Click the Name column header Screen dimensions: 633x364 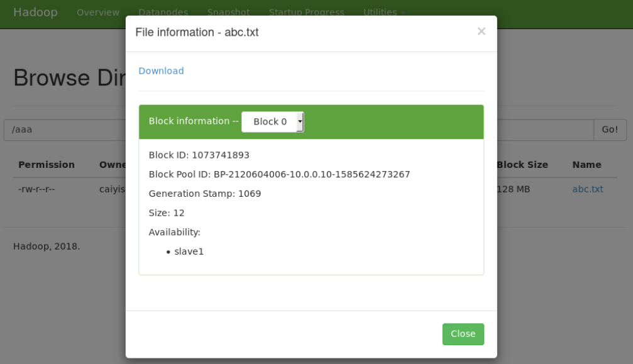(x=586, y=165)
